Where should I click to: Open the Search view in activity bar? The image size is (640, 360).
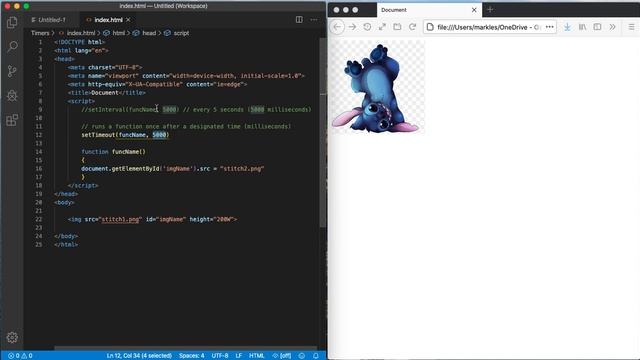click(x=12, y=46)
